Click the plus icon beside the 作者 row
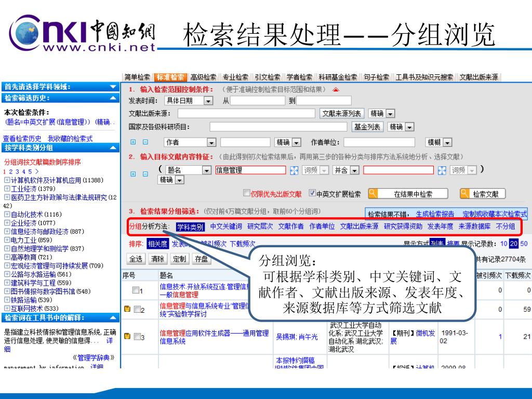 click(x=133, y=142)
